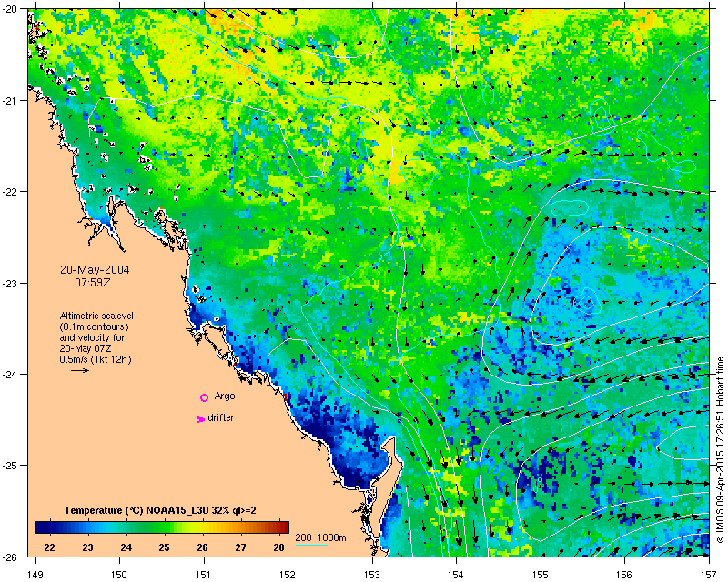Viewport: 728px width, 582px height.
Task: Click longitude axis label 149
Action: [35, 575]
